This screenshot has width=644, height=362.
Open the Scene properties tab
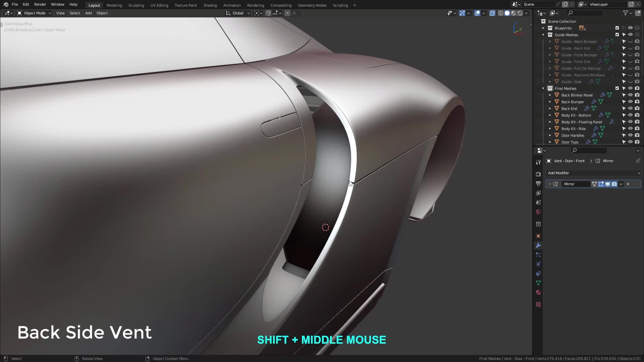(538, 202)
